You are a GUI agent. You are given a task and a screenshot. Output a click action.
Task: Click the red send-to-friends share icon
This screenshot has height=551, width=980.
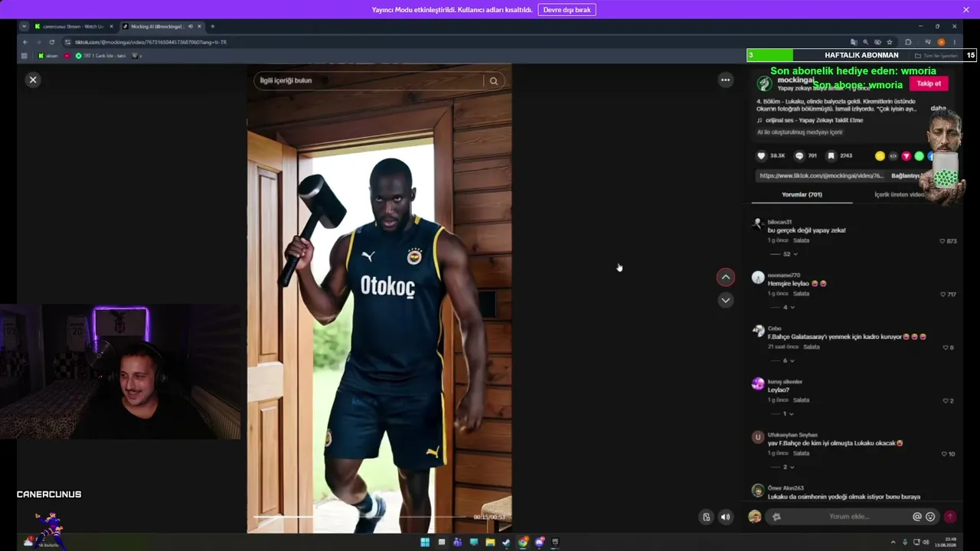pyautogui.click(x=906, y=156)
